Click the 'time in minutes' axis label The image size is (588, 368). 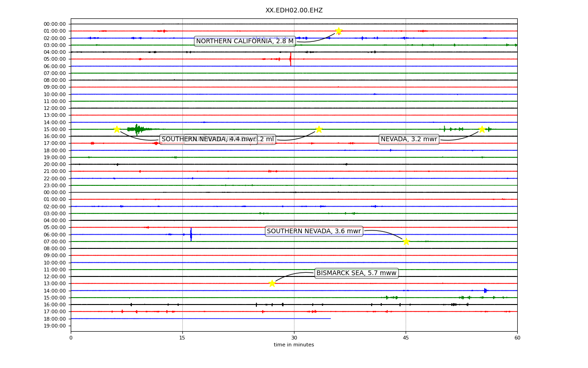tap(294, 345)
